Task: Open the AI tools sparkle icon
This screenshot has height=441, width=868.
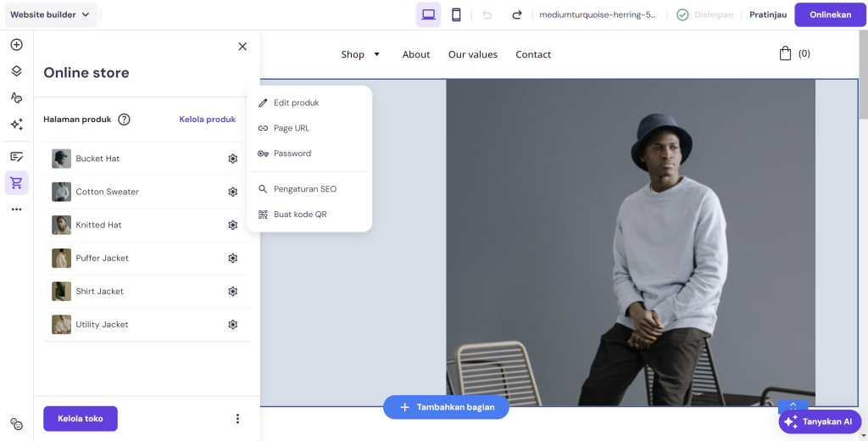Action: click(17, 124)
